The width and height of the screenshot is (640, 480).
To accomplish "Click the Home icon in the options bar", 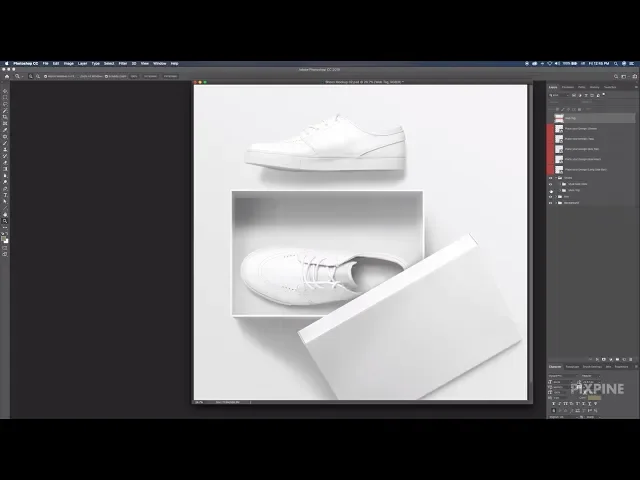I will point(6,75).
